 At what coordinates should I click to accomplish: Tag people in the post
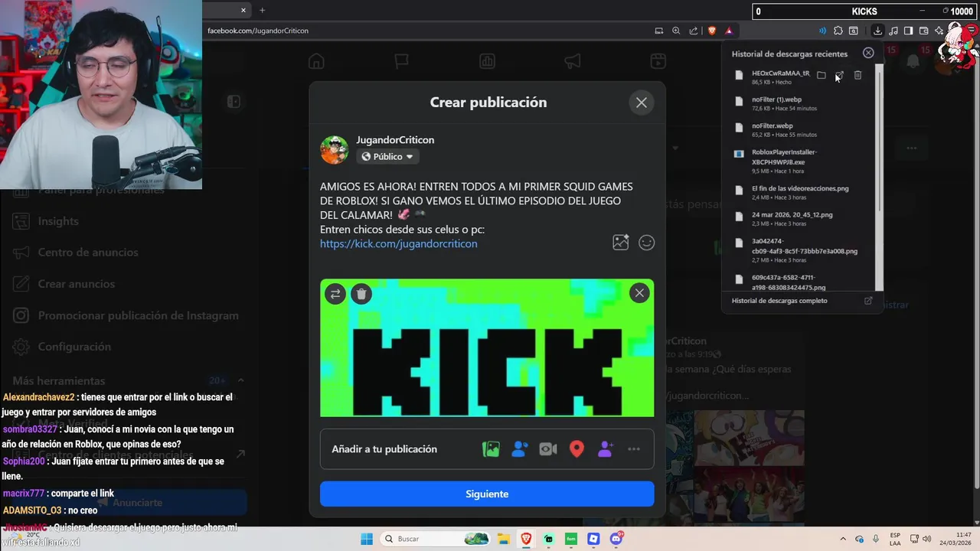point(520,449)
